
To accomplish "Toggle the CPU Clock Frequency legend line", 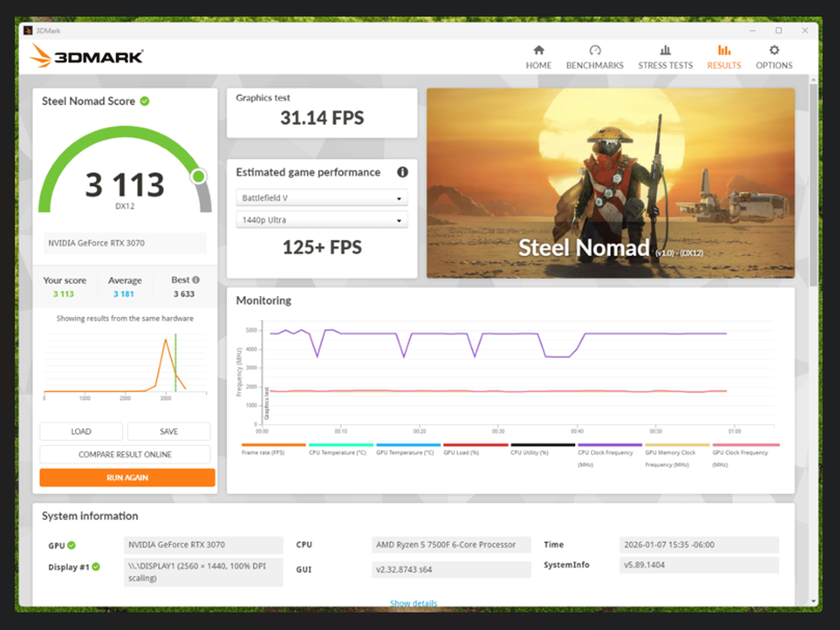I will click(609, 445).
